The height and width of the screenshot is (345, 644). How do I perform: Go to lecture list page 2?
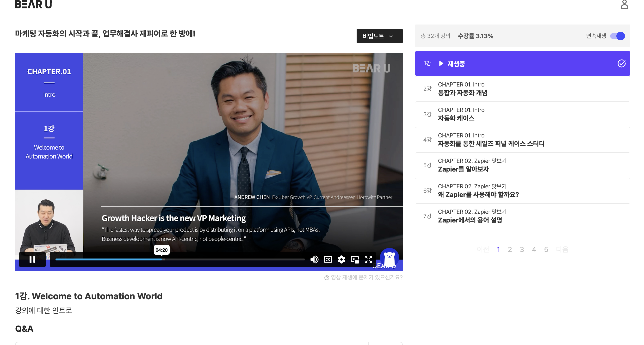(510, 249)
